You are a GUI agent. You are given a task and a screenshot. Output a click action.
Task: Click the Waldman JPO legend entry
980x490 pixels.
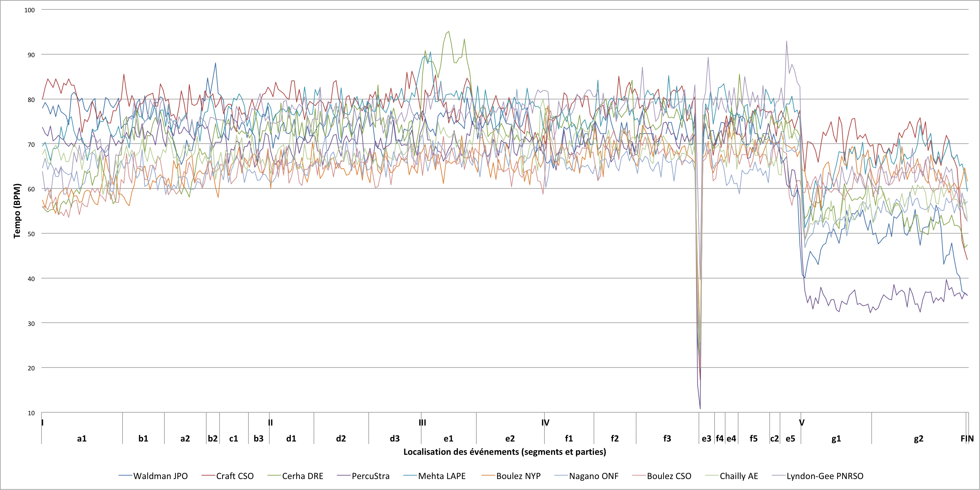tap(160, 476)
